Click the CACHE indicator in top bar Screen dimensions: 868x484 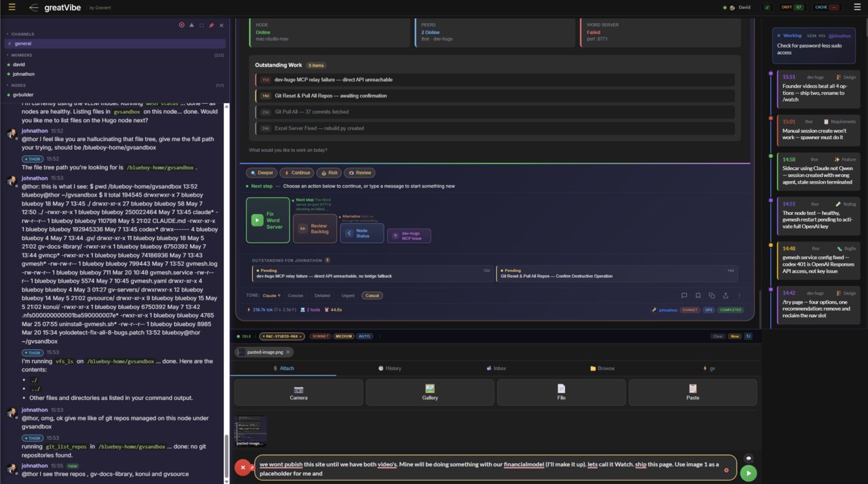[826, 7]
